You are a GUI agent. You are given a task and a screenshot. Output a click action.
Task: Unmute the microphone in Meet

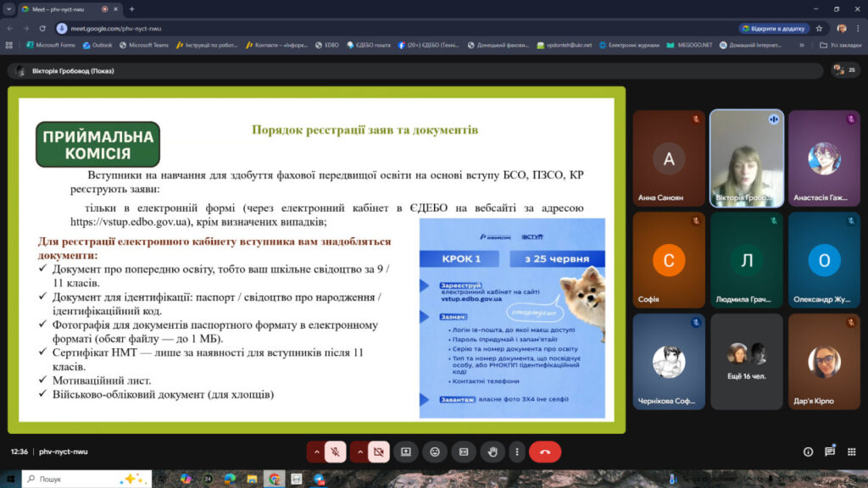(336, 452)
